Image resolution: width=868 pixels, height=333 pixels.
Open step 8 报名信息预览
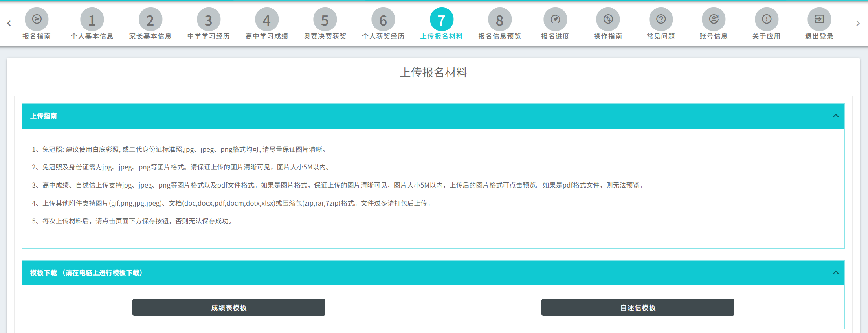(499, 20)
